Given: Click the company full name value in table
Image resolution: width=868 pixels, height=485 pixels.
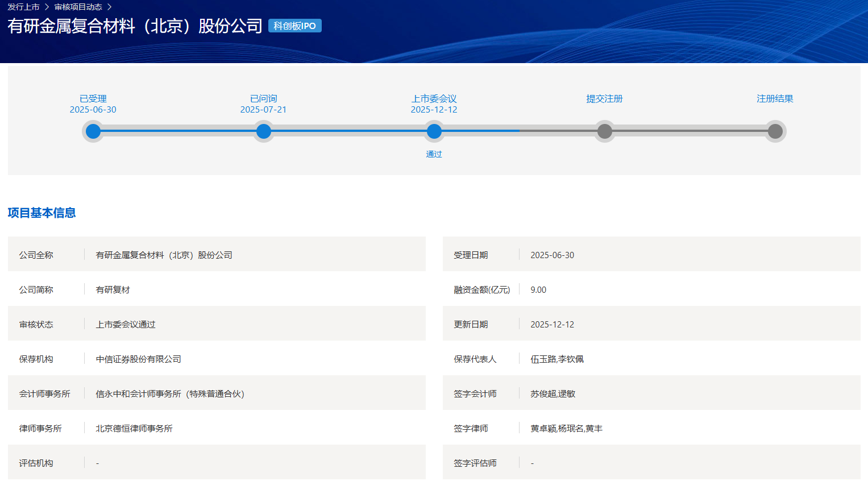Looking at the screenshot, I should pos(164,255).
